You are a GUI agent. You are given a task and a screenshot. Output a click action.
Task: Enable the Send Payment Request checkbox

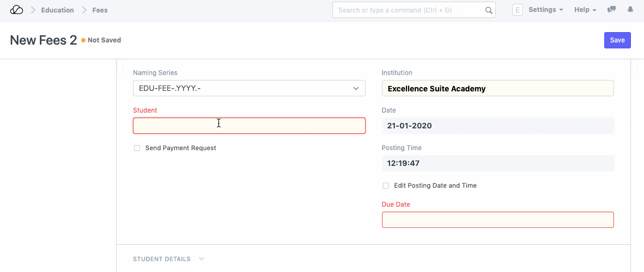(x=137, y=148)
